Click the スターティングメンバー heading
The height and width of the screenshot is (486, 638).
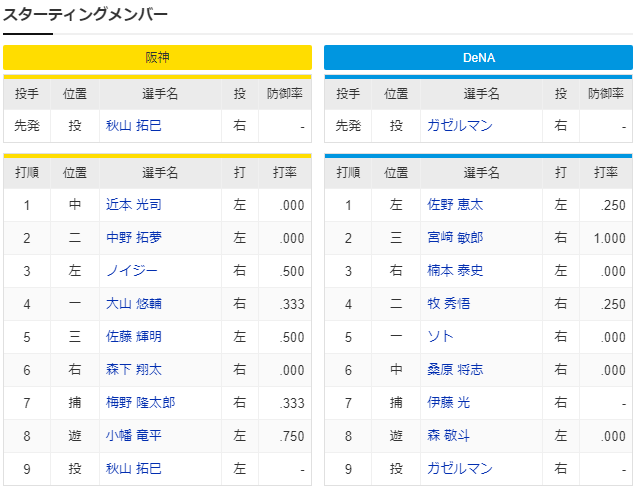pos(85,15)
